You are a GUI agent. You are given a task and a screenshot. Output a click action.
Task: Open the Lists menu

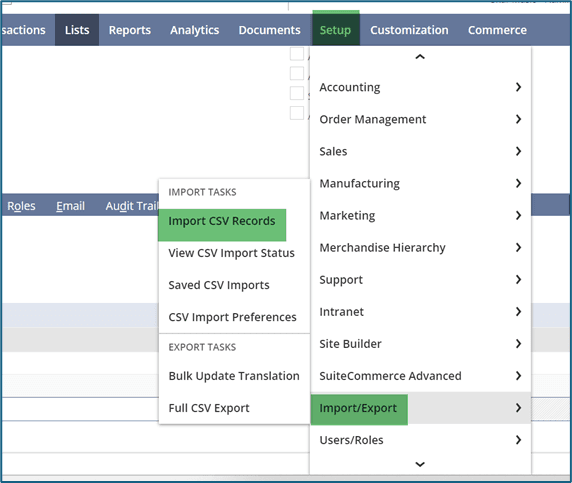point(77,30)
